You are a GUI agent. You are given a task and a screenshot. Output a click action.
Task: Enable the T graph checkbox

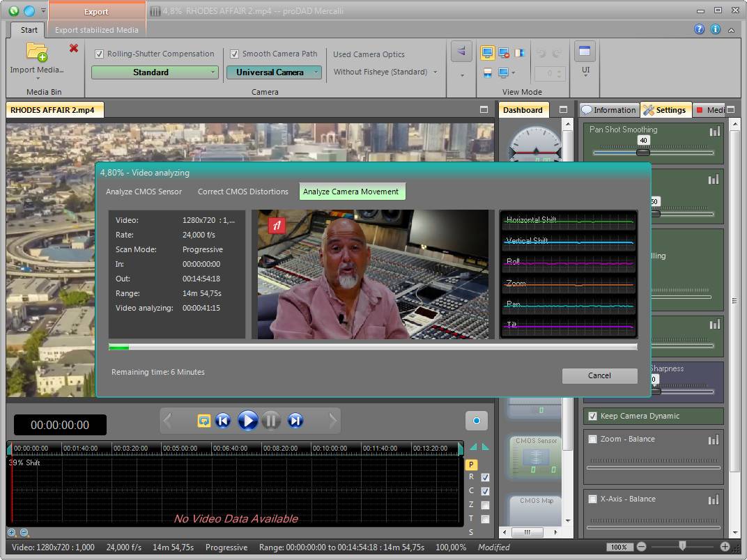pos(485,519)
